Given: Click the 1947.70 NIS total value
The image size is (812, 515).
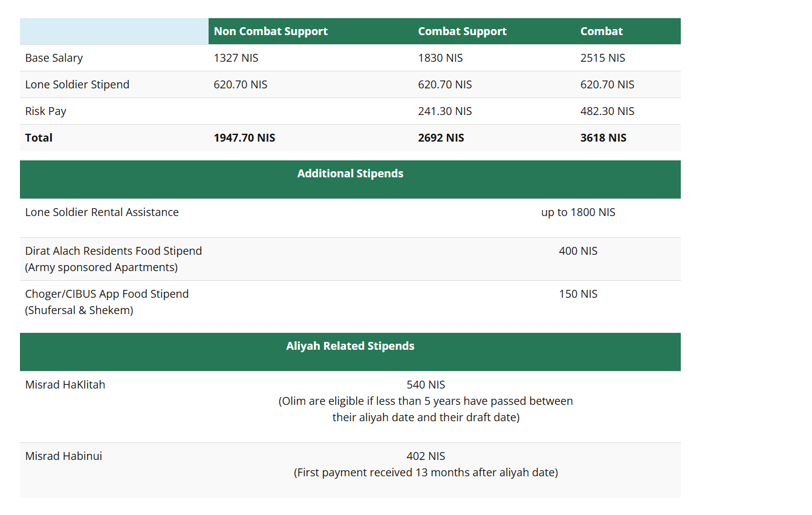Looking at the screenshot, I should click(x=244, y=138).
